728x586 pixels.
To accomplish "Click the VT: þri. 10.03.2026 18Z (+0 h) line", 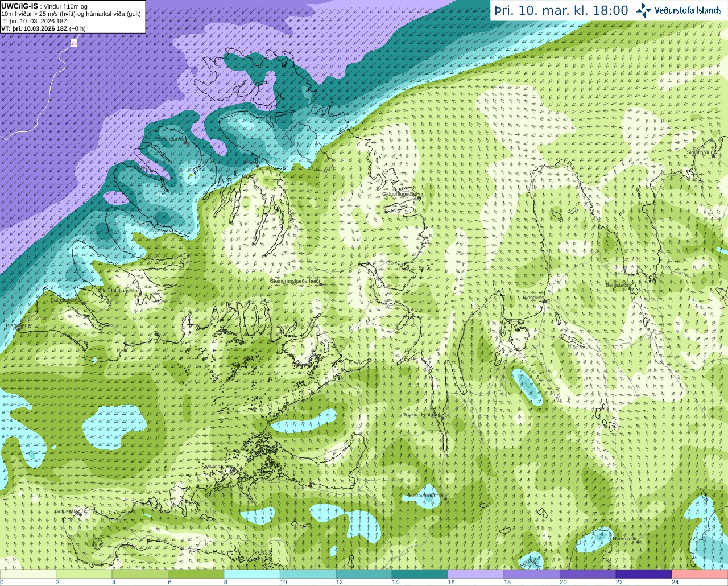I will click(43, 28).
